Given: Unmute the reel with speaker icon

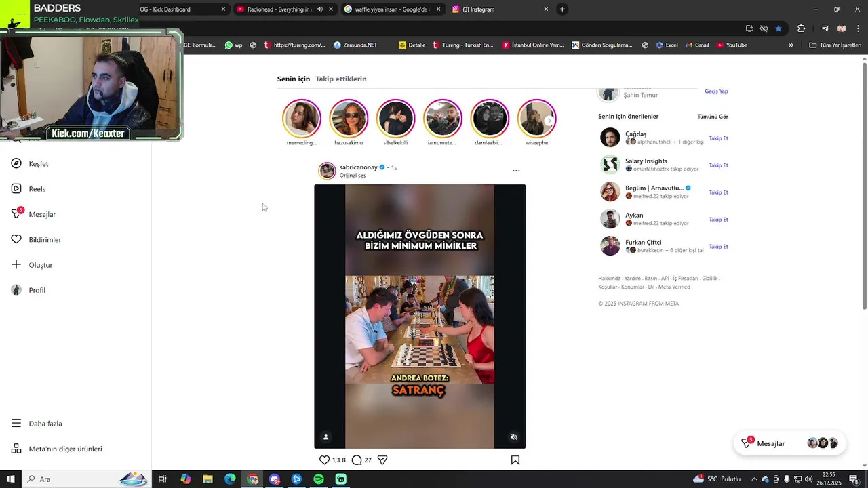Looking at the screenshot, I should pos(514,437).
